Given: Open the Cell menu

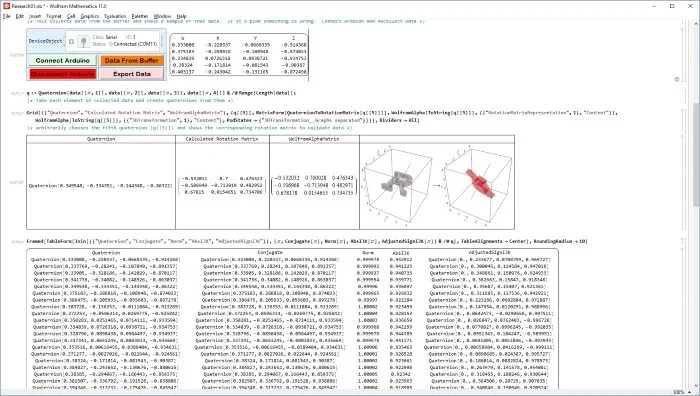Looking at the screenshot, I should click(x=71, y=16).
